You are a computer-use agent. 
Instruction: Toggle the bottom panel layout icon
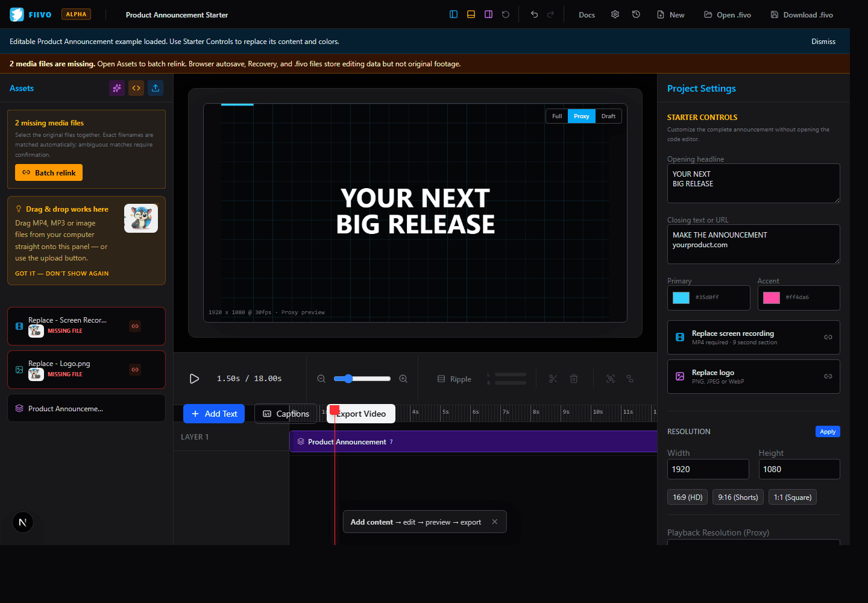coord(471,14)
